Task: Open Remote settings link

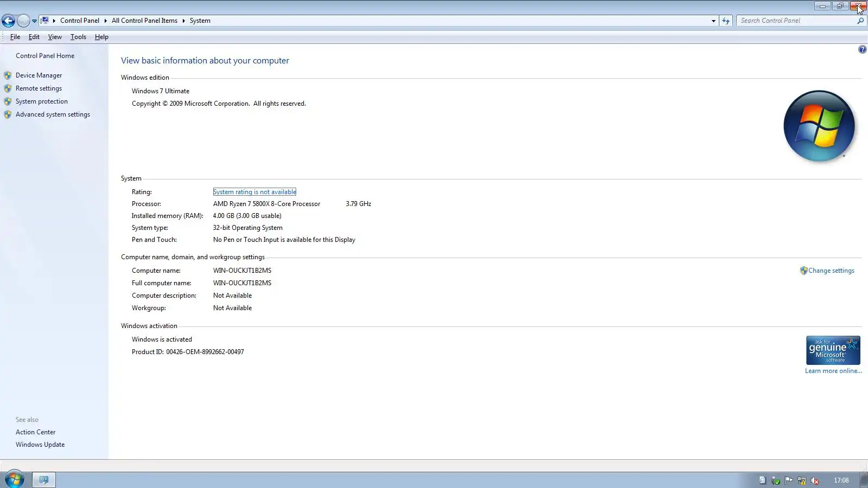Action: click(x=39, y=88)
